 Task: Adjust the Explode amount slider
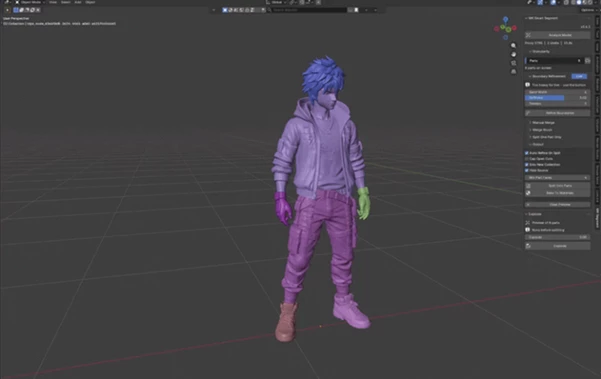(x=557, y=237)
